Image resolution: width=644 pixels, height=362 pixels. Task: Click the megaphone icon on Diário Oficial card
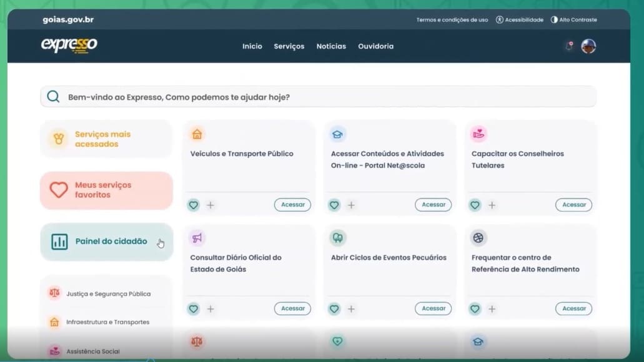coord(197,238)
